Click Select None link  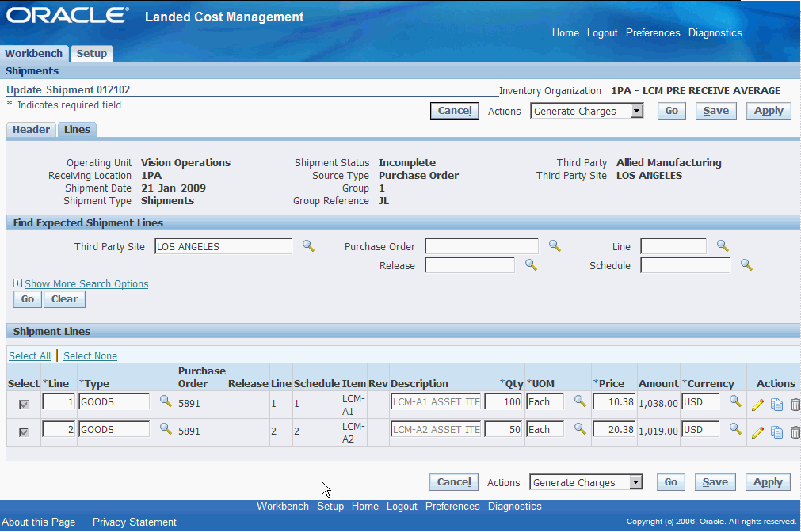coord(90,356)
